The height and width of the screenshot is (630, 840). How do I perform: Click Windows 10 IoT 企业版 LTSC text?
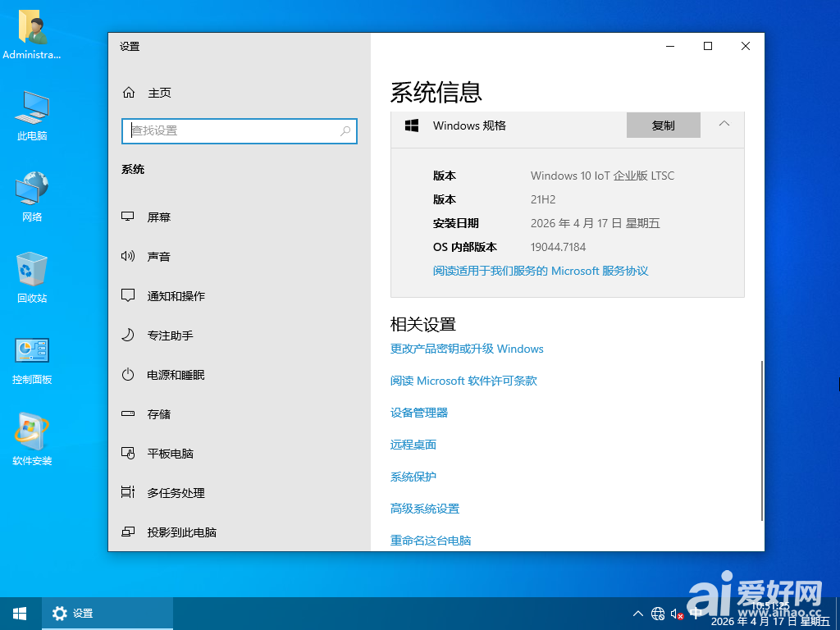[602, 176]
